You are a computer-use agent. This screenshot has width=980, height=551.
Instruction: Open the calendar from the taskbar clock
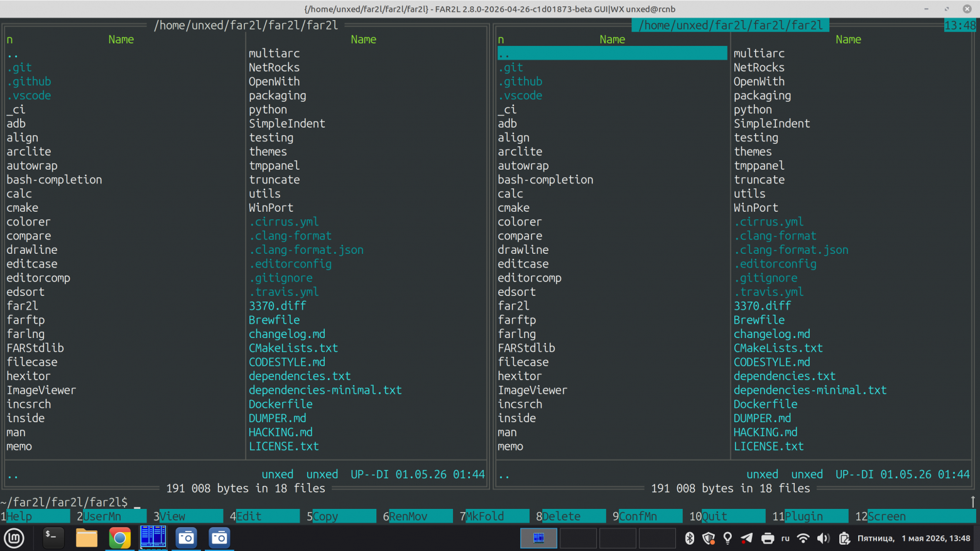[913, 538]
